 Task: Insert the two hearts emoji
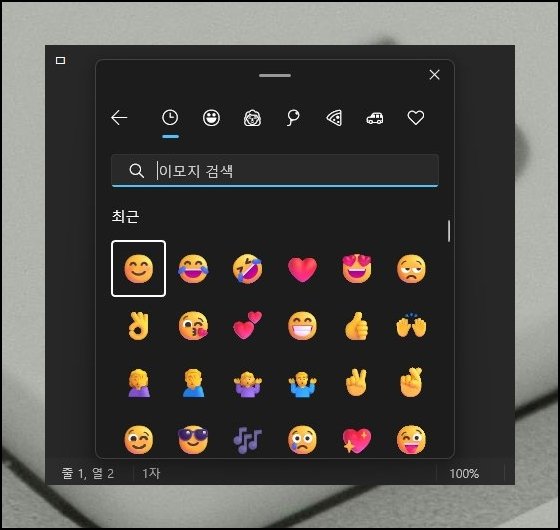tap(248, 325)
